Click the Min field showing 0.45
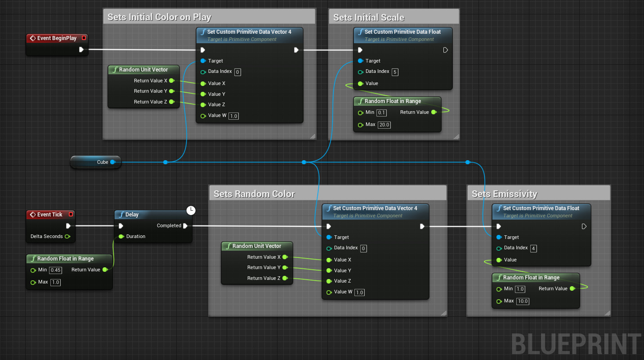 (55, 270)
